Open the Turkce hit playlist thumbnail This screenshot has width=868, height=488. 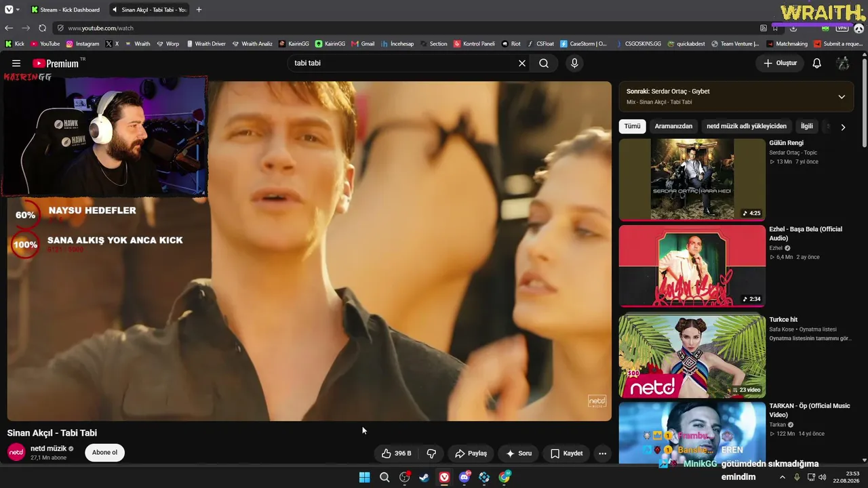click(692, 356)
